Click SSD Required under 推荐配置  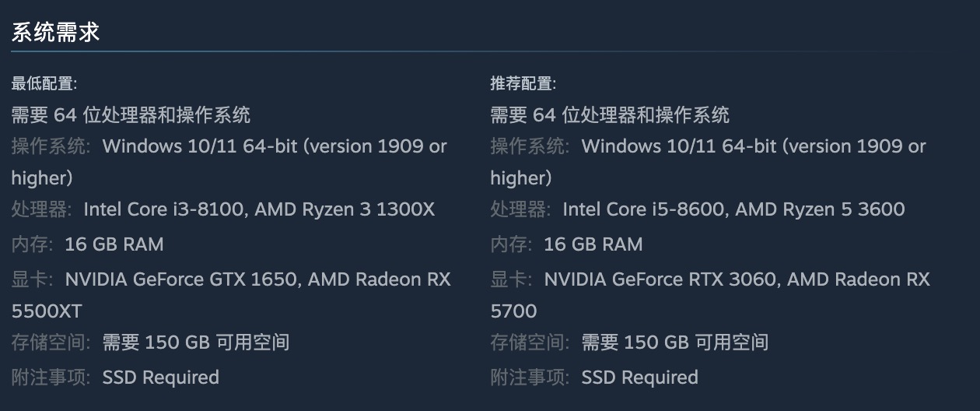(x=639, y=378)
